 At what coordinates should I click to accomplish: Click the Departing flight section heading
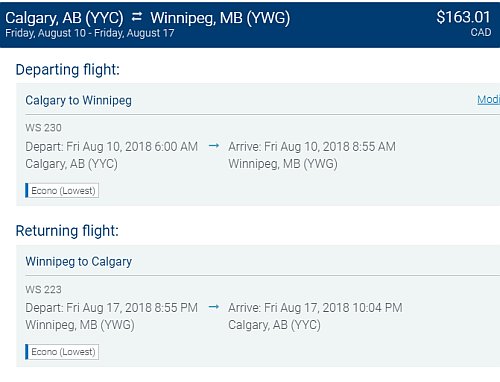point(67,70)
